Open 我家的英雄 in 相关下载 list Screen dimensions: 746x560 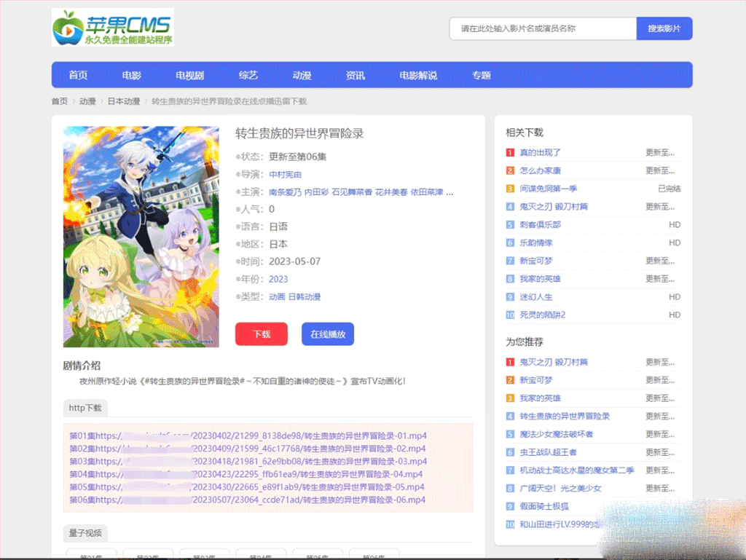click(x=540, y=279)
